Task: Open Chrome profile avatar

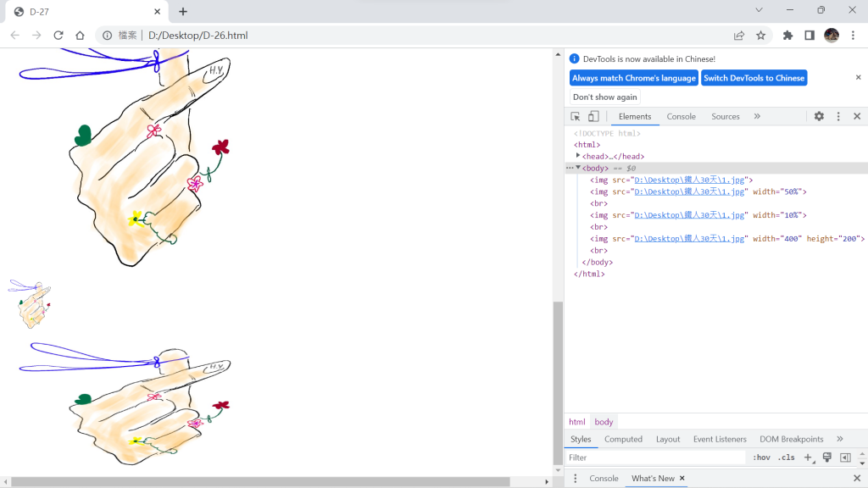Action: coord(832,36)
